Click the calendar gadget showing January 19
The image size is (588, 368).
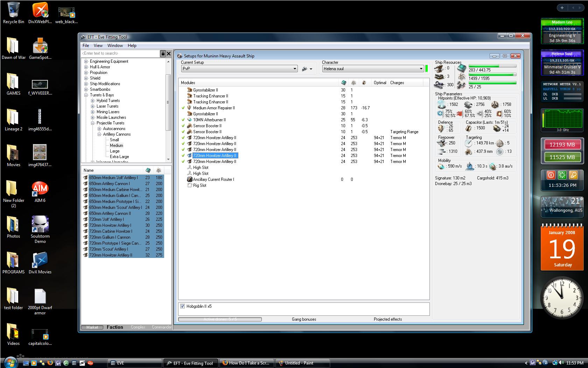[562, 247]
